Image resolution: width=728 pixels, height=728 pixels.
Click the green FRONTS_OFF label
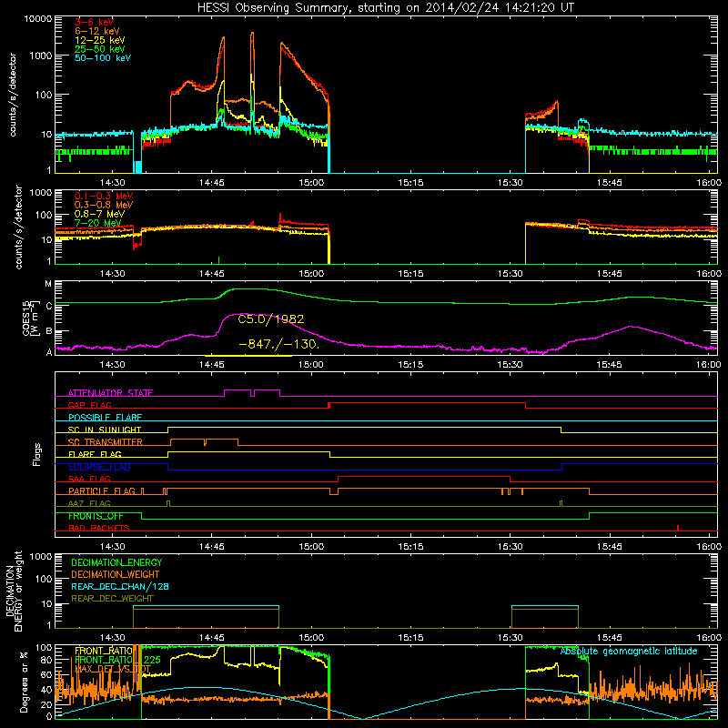tap(96, 516)
